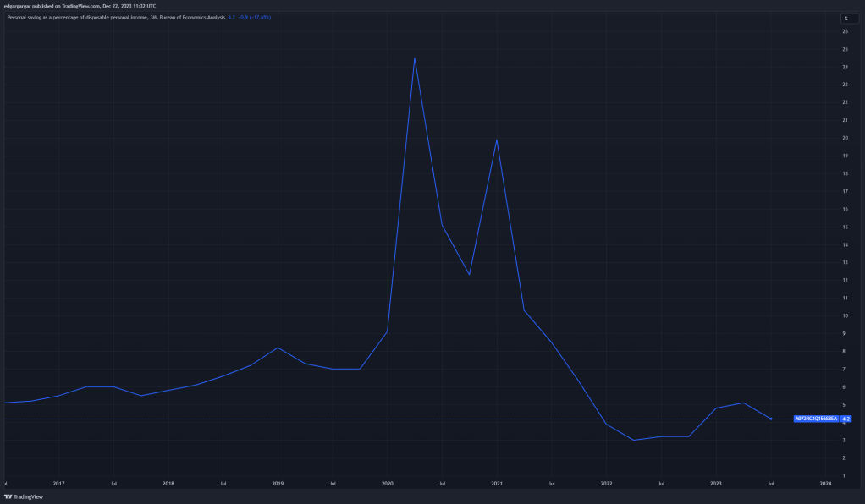This screenshot has width=865, height=504.
Task: Click the edgargargar publisher header text
Action: tap(80, 6)
